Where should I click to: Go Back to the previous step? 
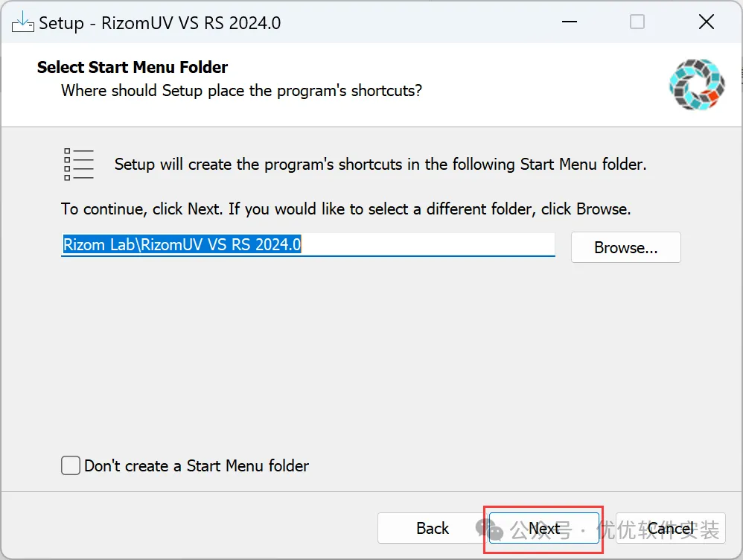[x=432, y=528]
